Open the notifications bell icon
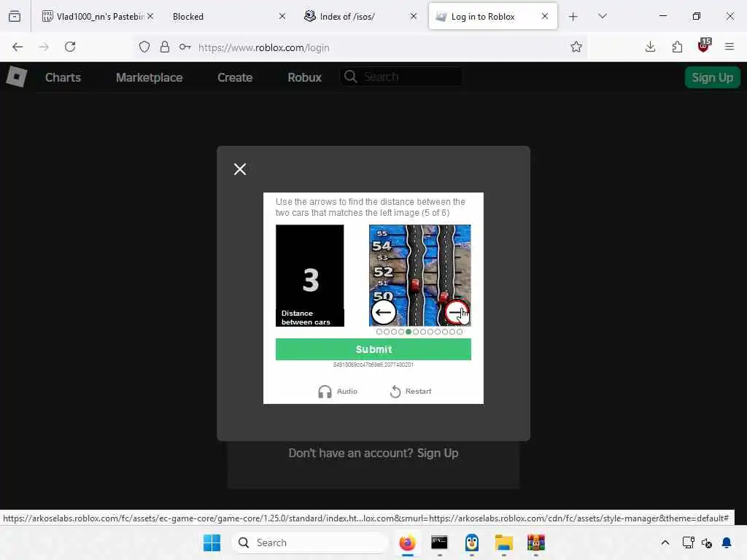This screenshot has height=560, width=747. [727, 542]
